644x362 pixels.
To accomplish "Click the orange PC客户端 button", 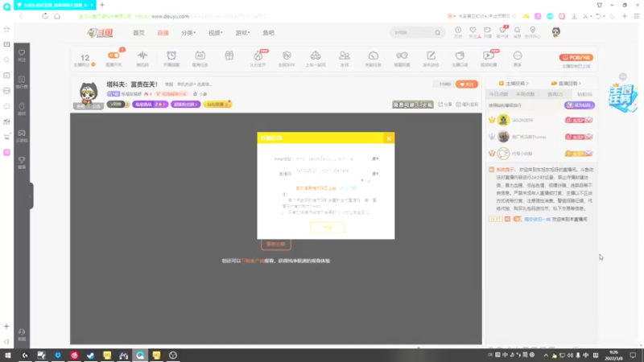I will tap(576, 57).
